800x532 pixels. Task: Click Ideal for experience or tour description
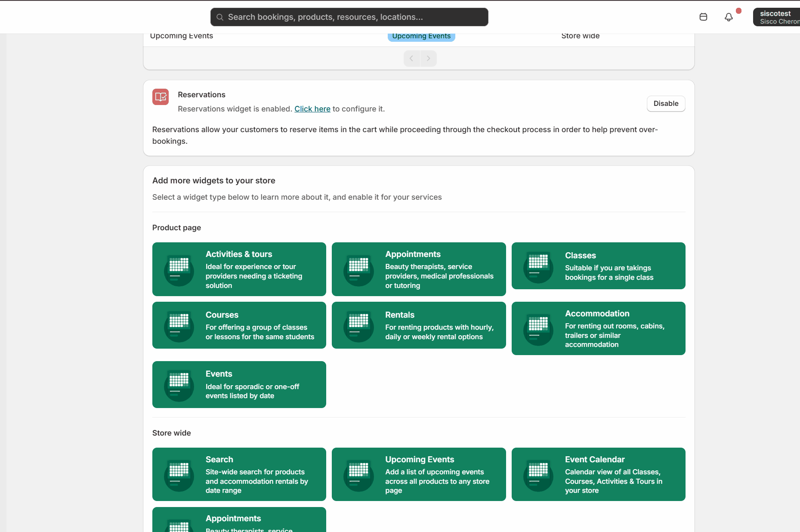click(x=254, y=276)
